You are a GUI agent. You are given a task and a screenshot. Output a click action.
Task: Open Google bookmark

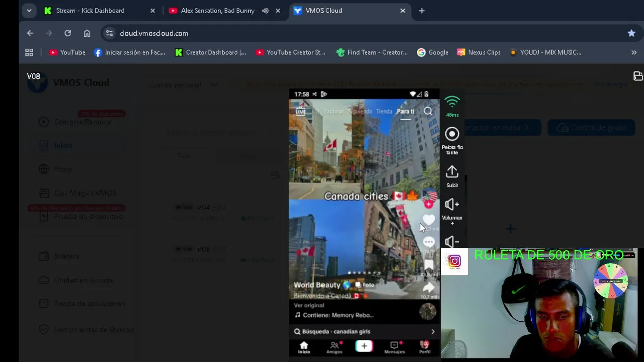433,52
